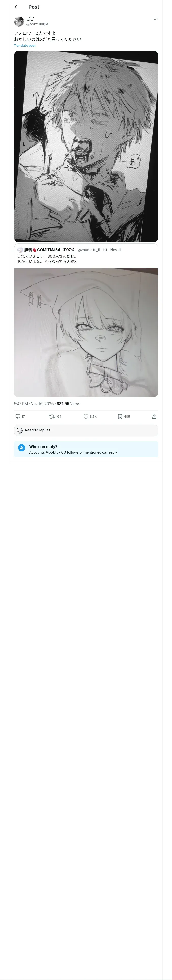Like the post with heart icon
The height and width of the screenshot is (980, 172).
coord(86,416)
